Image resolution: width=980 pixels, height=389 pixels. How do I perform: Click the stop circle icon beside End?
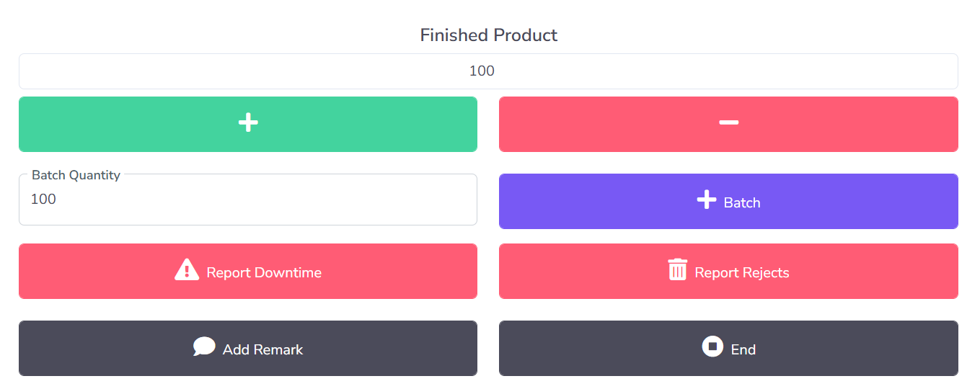coord(712,347)
